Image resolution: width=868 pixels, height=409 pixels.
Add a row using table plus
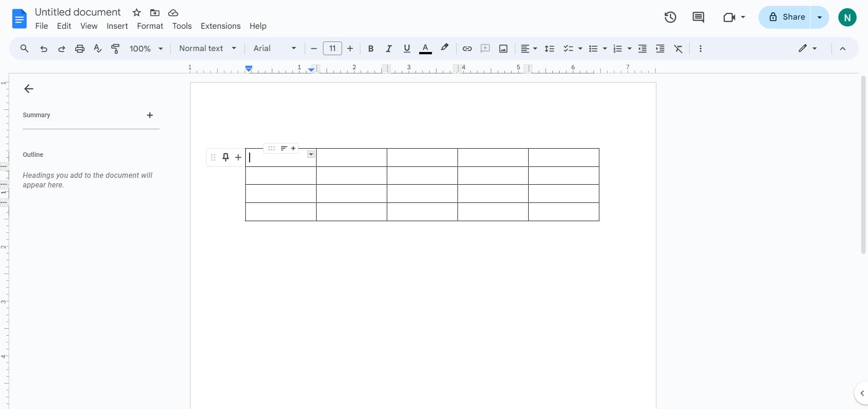pos(238,157)
